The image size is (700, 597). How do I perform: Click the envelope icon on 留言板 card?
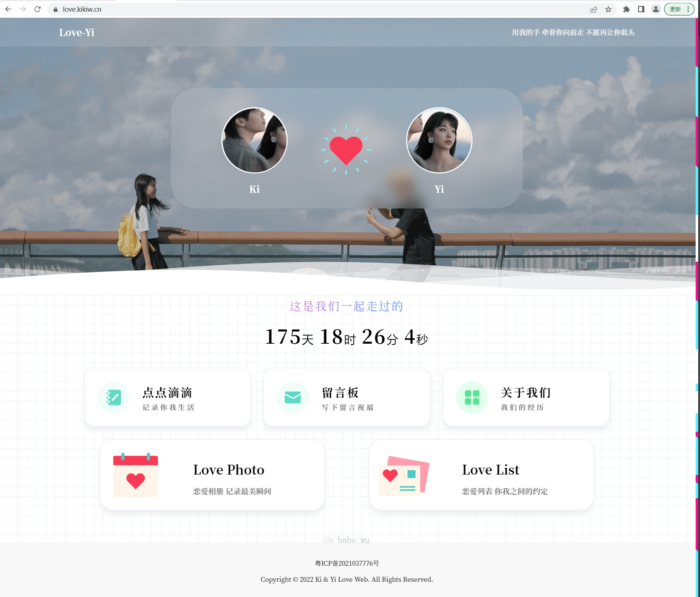coord(293,397)
